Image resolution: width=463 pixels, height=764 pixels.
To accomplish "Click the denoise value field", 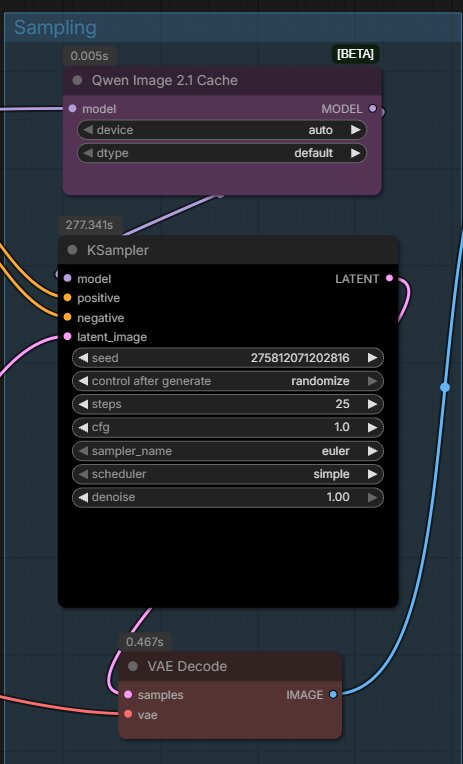I will pos(228,497).
